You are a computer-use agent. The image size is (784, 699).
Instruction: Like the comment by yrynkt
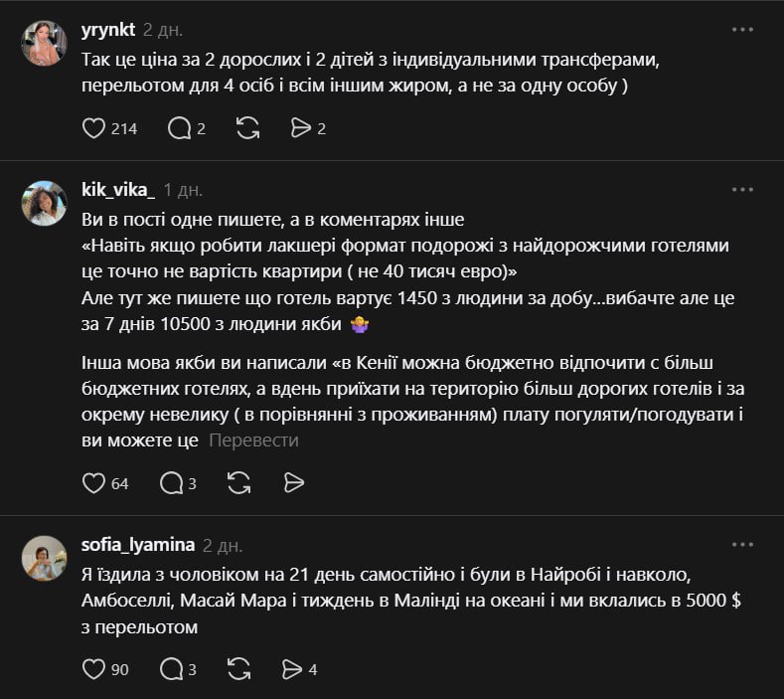click(93, 127)
